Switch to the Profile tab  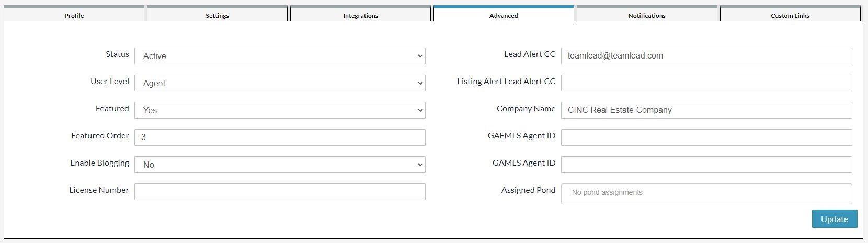tap(74, 14)
